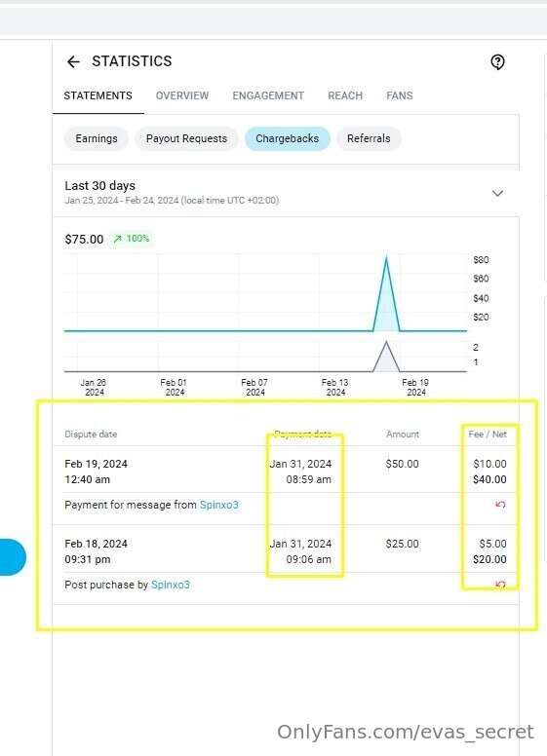The image size is (547, 756).
Task: Switch to the ENGAGEMENT tab
Action: tap(268, 95)
